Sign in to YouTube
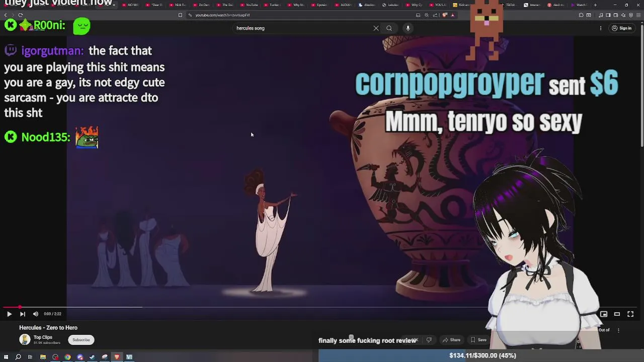644x362 pixels. tap(621, 28)
